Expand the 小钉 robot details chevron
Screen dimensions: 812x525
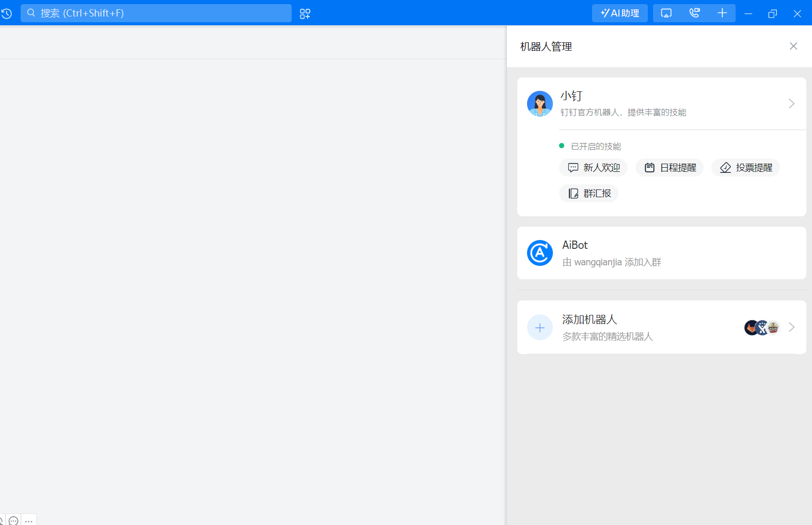[792, 104]
